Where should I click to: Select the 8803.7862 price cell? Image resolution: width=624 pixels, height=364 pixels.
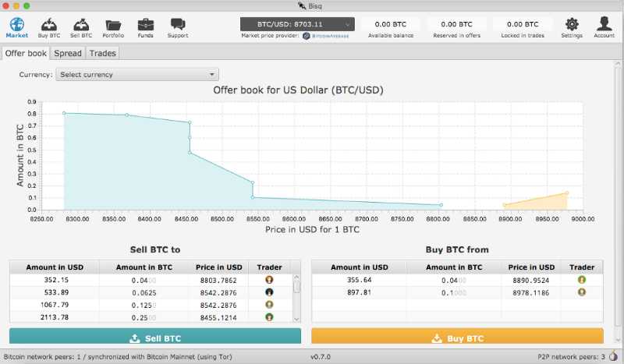218,280
